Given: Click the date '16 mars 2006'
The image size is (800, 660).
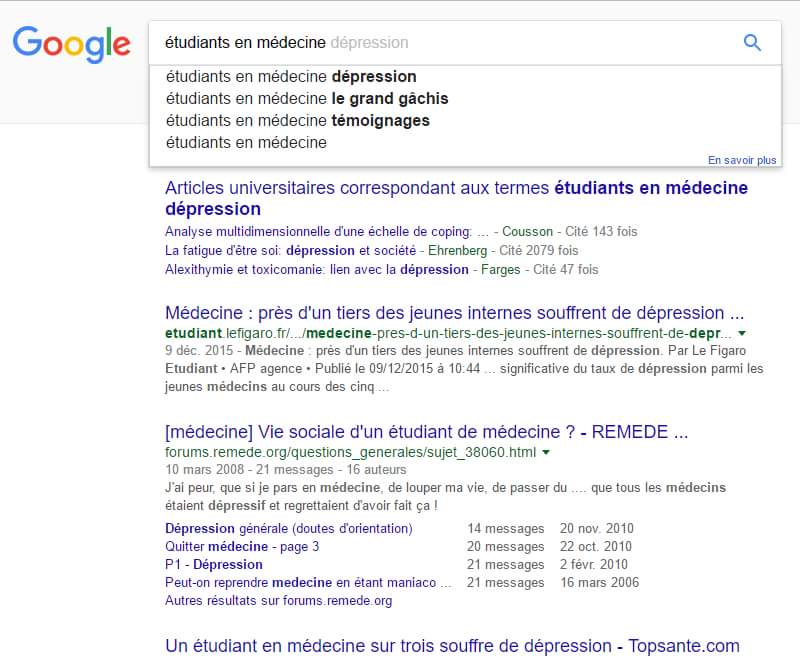Looking at the screenshot, I should 599,582.
